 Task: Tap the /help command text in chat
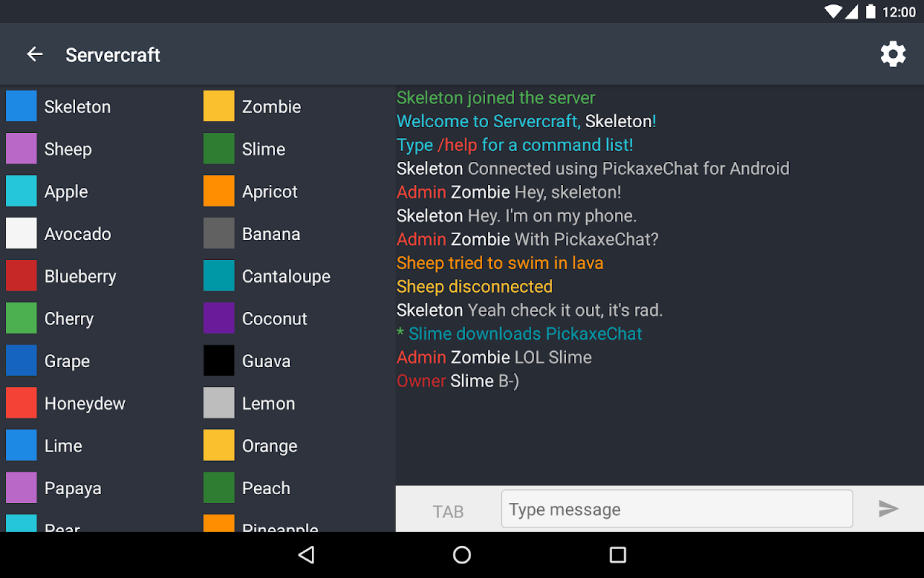coord(458,145)
